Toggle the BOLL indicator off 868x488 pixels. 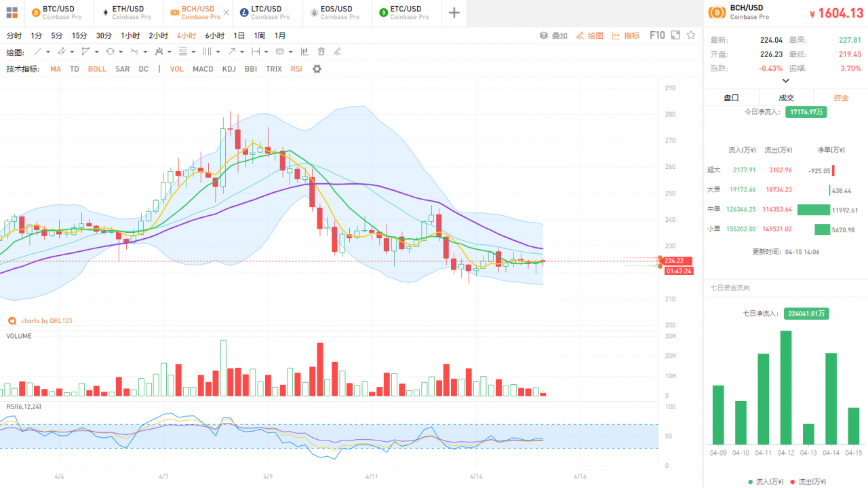point(97,69)
